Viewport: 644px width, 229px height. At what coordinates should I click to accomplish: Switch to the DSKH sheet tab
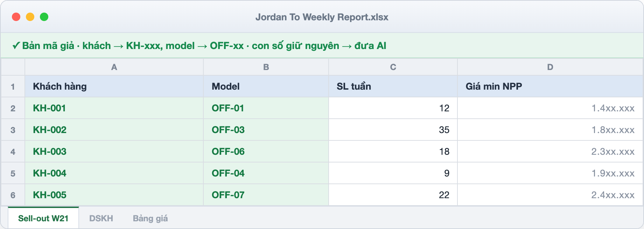point(101,218)
